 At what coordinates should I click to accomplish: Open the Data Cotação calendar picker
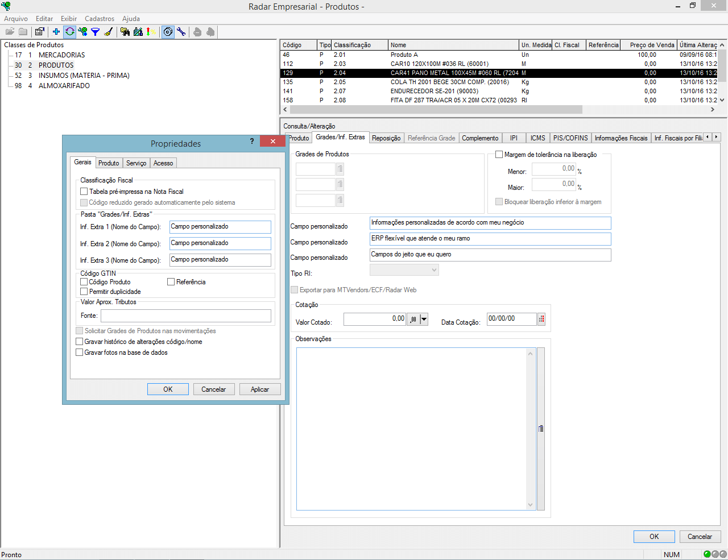(x=540, y=319)
